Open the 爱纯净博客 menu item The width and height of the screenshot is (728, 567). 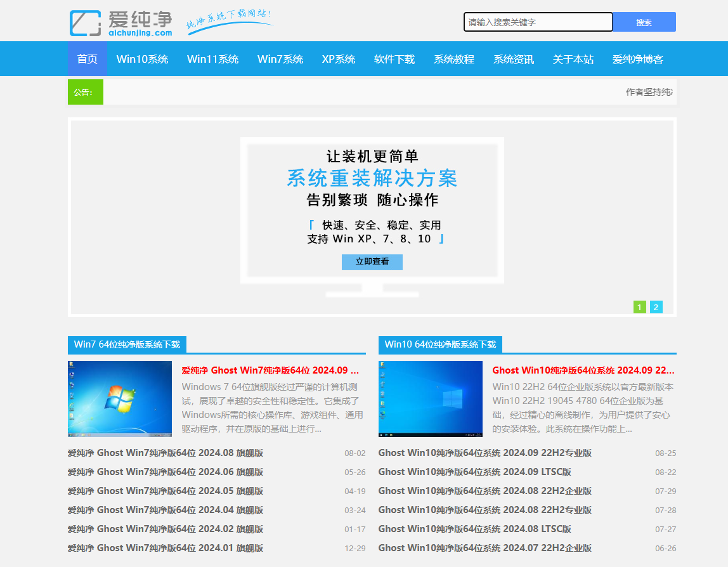point(637,59)
